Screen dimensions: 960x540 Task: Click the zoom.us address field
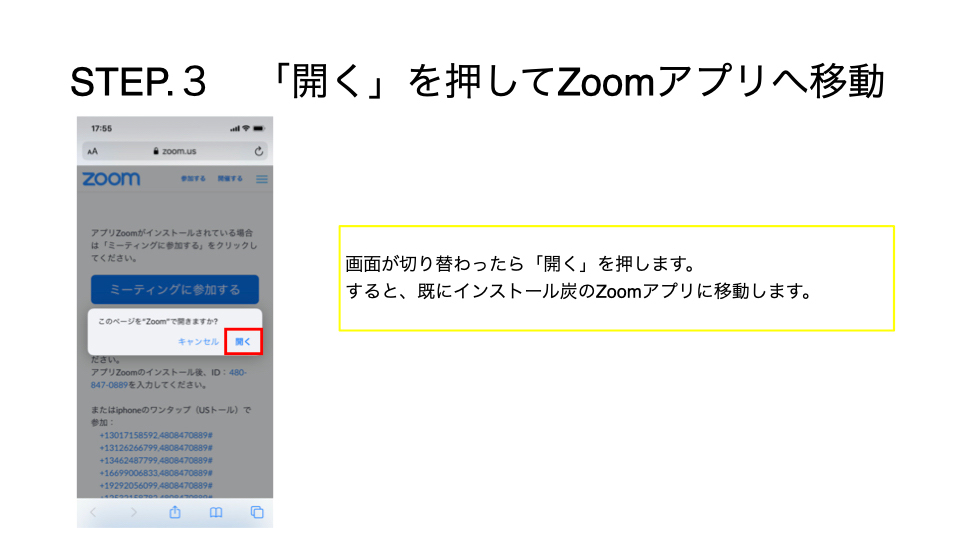(175, 151)
